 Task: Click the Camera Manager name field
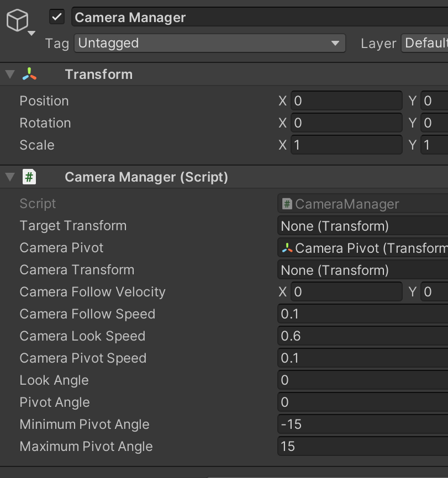(x=260, y=17)
